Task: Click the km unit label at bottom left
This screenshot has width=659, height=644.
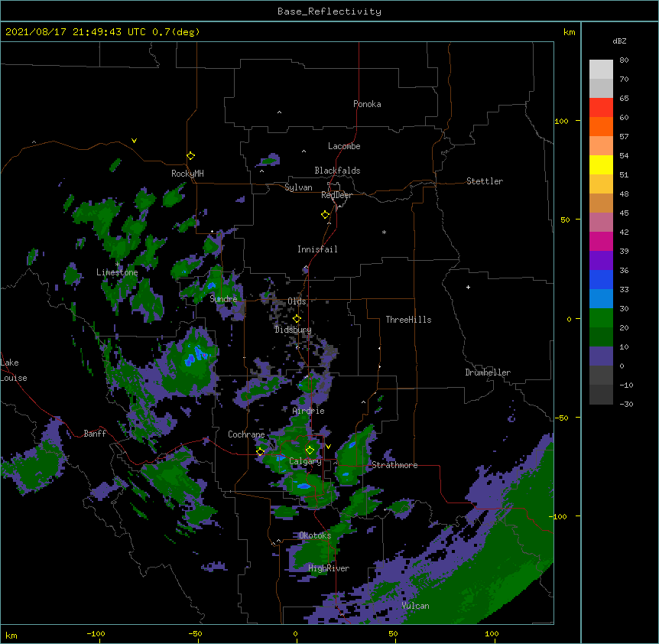Action: click(11, 635)
